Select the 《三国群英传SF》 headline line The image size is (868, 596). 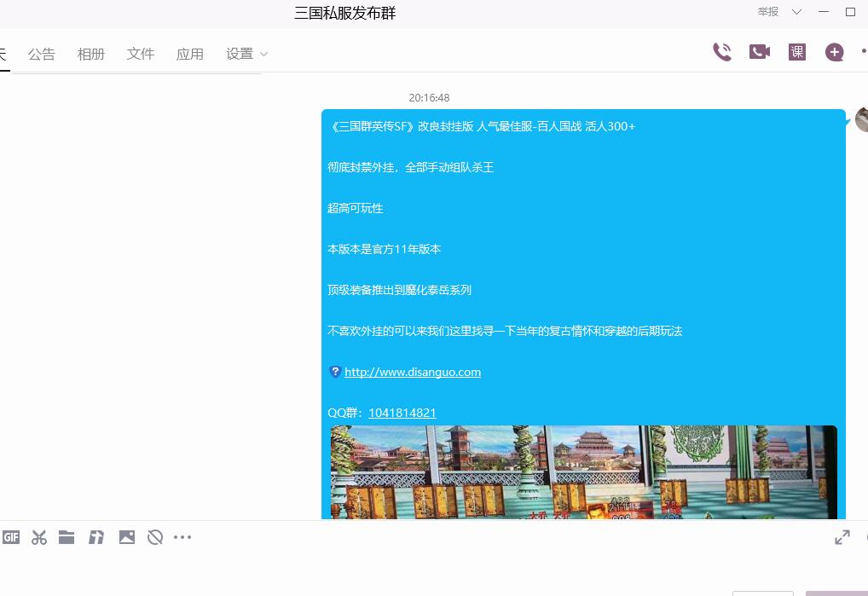click(482, 126)
